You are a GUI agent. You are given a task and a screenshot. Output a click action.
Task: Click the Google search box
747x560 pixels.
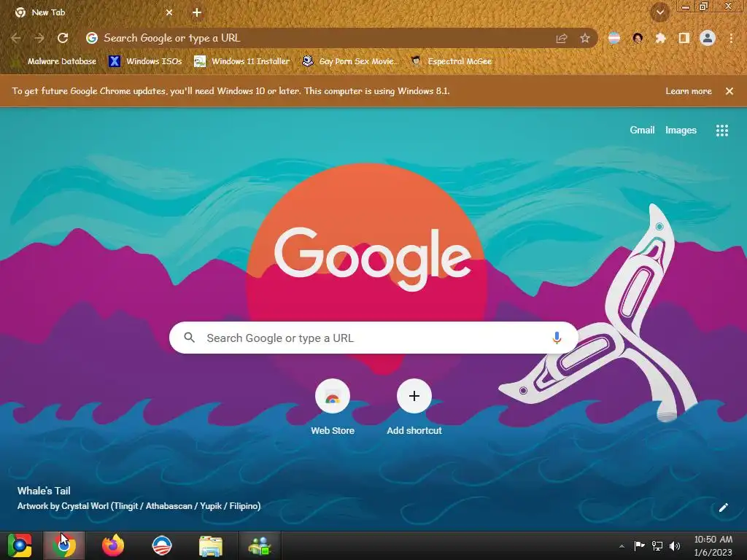pyautogui.click(x=373, y=338)
